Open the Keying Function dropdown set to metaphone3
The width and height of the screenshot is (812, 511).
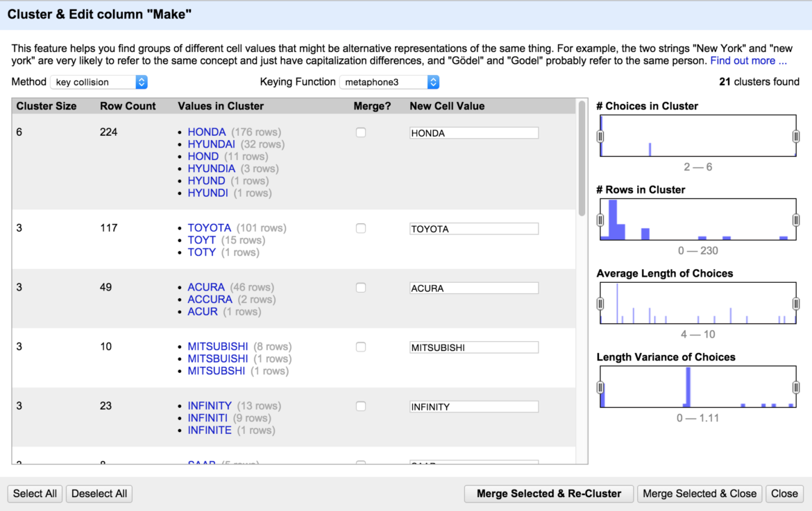pyautogui.click(x=389, y=82)
